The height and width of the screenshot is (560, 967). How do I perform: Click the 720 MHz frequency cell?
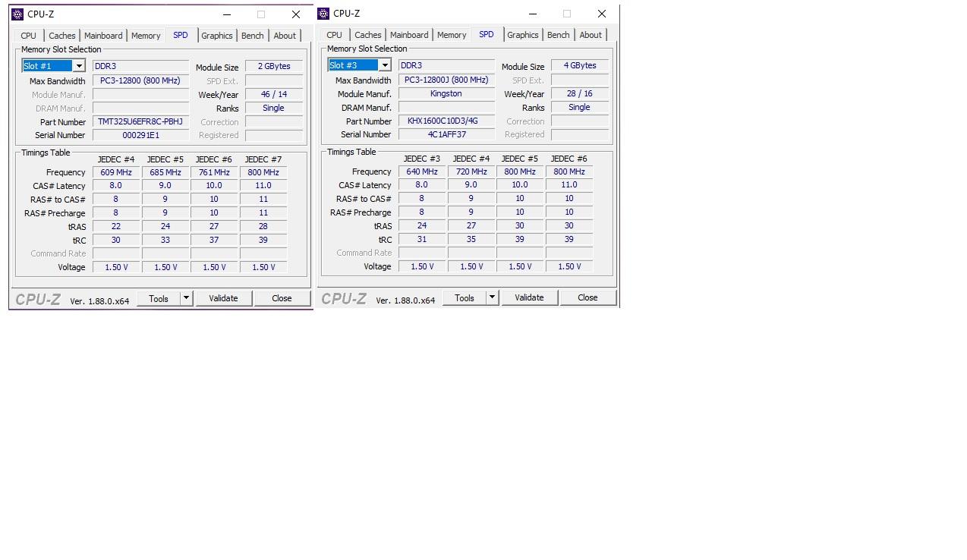coord(471,171)
